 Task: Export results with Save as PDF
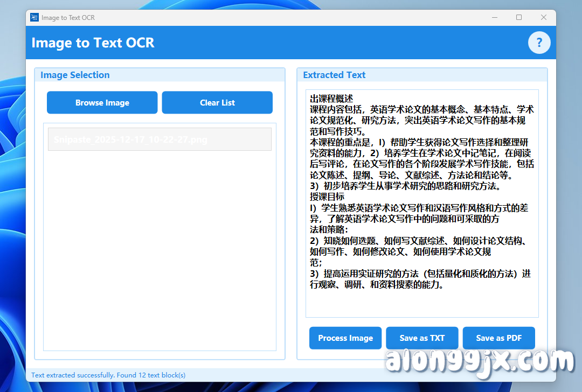(x=498, y=338)
